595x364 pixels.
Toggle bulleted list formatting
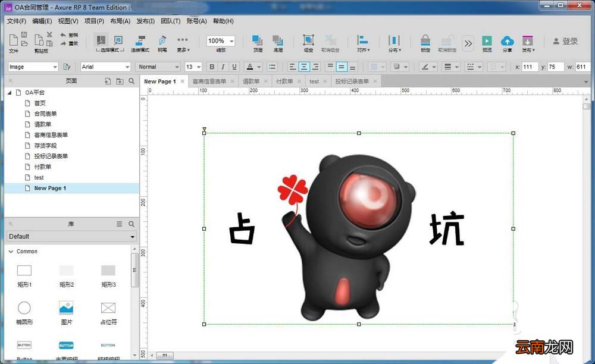point(272,67)
